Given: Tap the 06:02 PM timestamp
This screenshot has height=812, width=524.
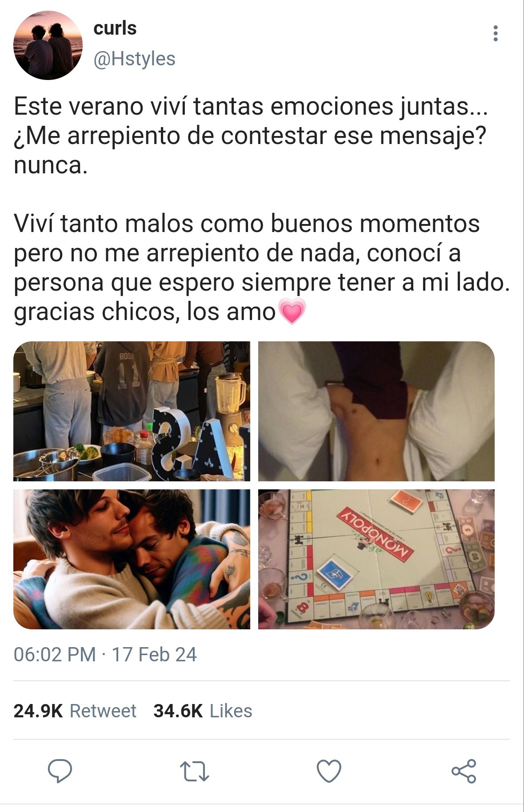Looking at the screenshot, I should tap(55, 655).
